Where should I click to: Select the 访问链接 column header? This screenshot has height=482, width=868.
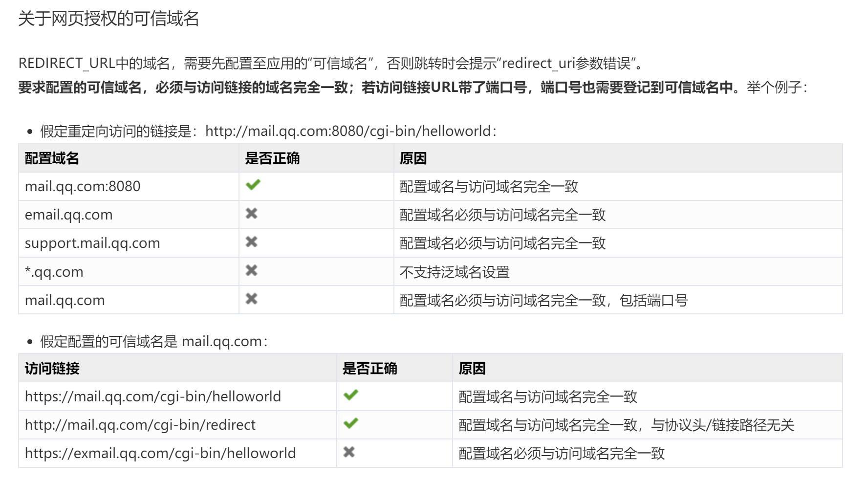[x=51, y=369]
